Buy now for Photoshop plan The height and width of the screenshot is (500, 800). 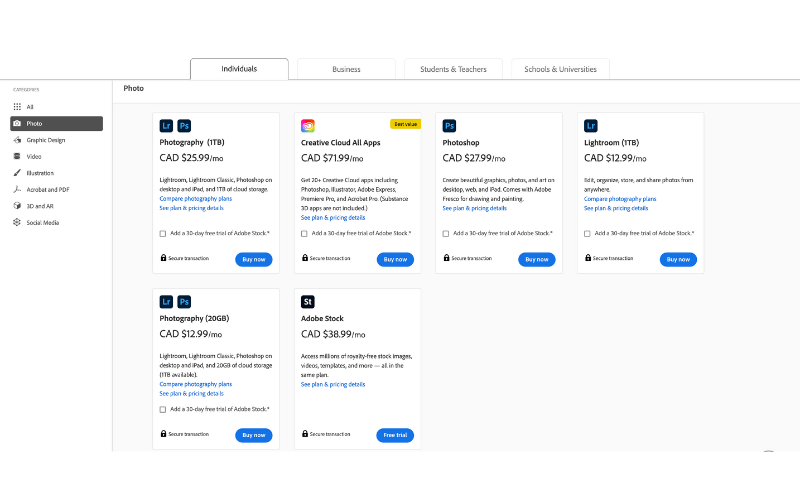tap(537, 259)
